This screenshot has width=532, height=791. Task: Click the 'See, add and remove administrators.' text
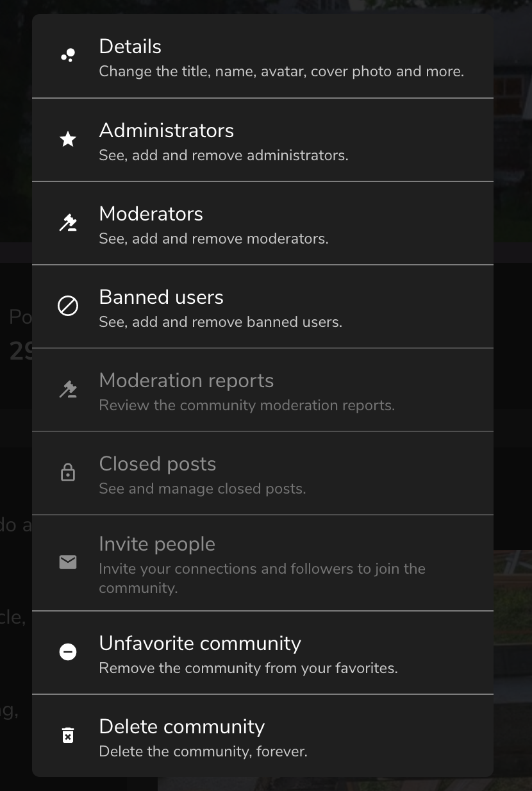[x=224, y=155]
